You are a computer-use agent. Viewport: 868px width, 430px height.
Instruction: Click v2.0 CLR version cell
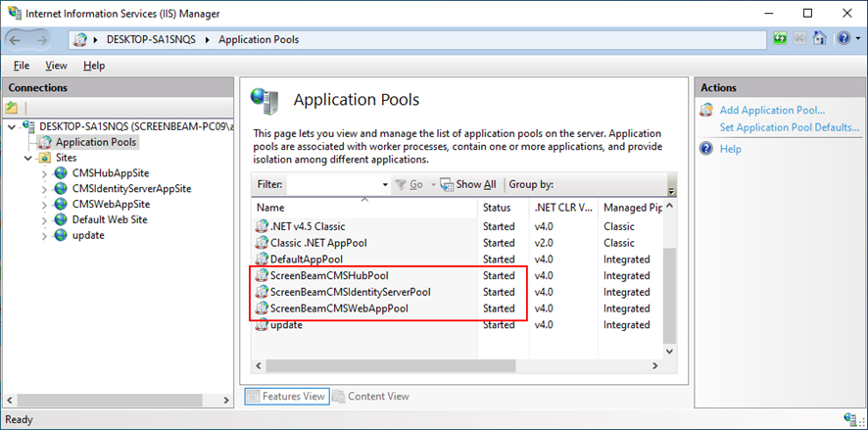(x=544, y=243)
